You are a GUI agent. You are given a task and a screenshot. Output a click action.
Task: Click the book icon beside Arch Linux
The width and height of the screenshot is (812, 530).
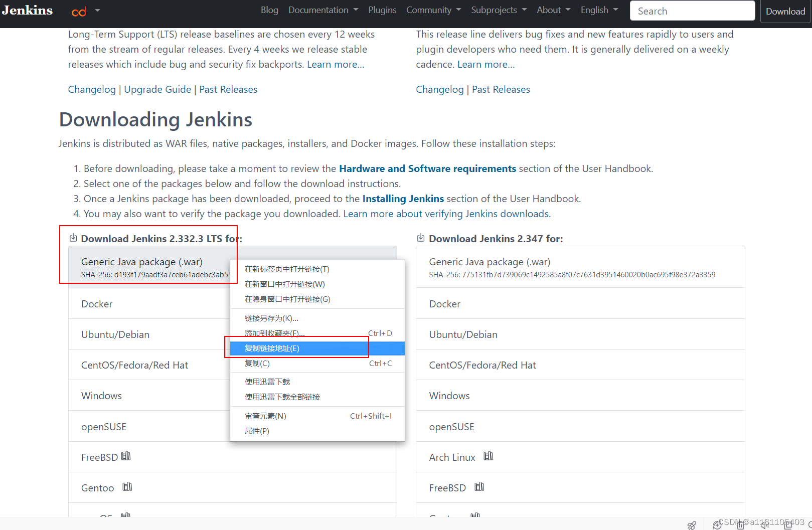[489, 456]
